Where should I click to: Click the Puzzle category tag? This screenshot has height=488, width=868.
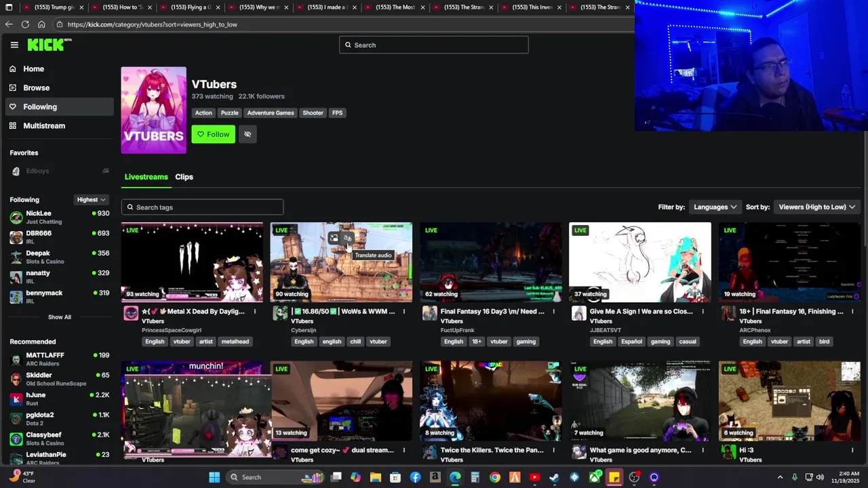[x=229, y=113]
